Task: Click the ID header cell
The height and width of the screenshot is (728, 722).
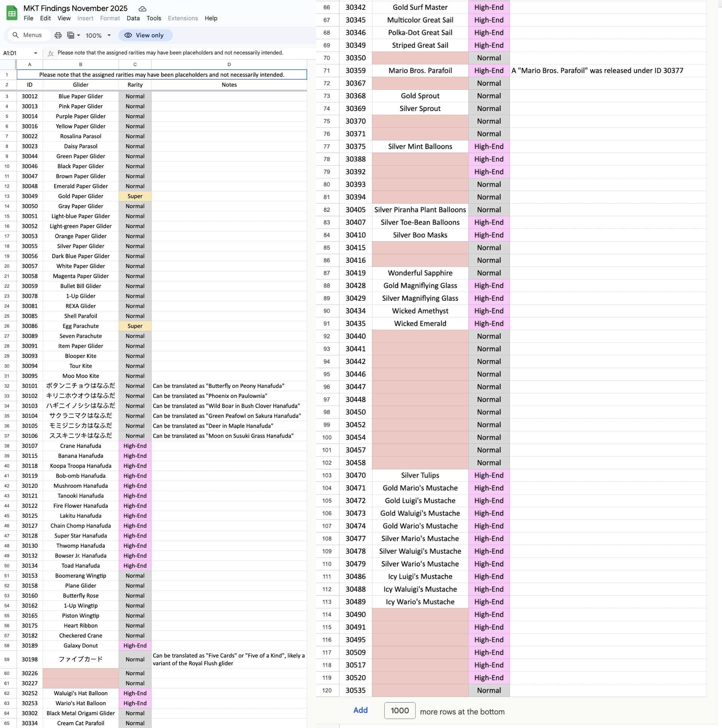Action: click(x=30, y=85)
